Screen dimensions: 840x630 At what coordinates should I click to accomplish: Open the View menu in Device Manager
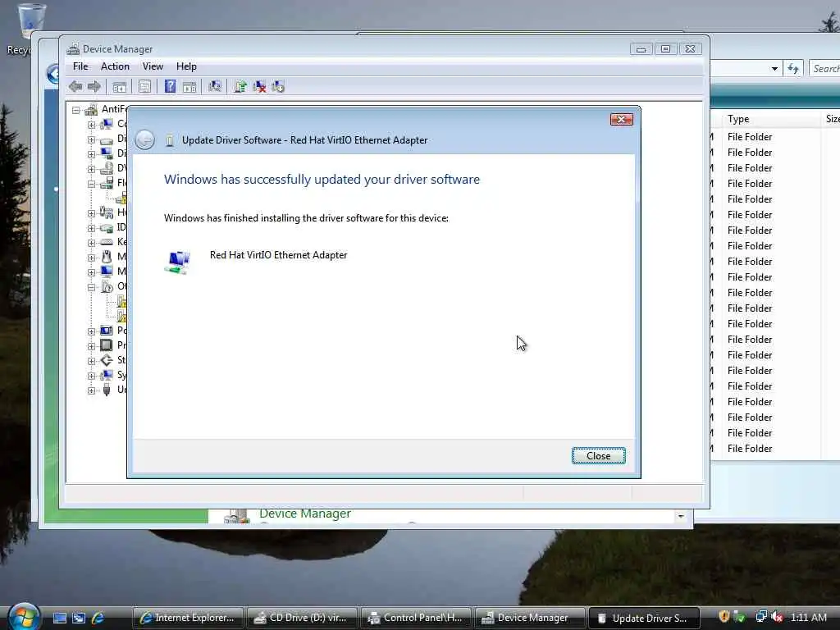153,66
